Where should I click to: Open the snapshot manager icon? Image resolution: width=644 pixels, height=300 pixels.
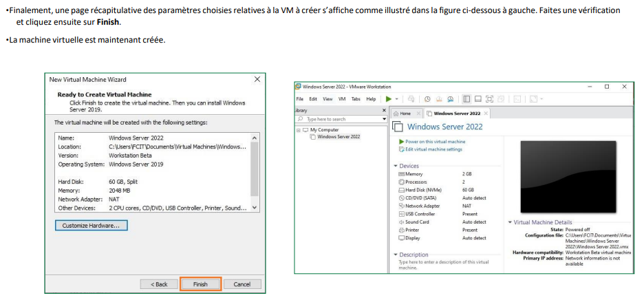(451, 99)
